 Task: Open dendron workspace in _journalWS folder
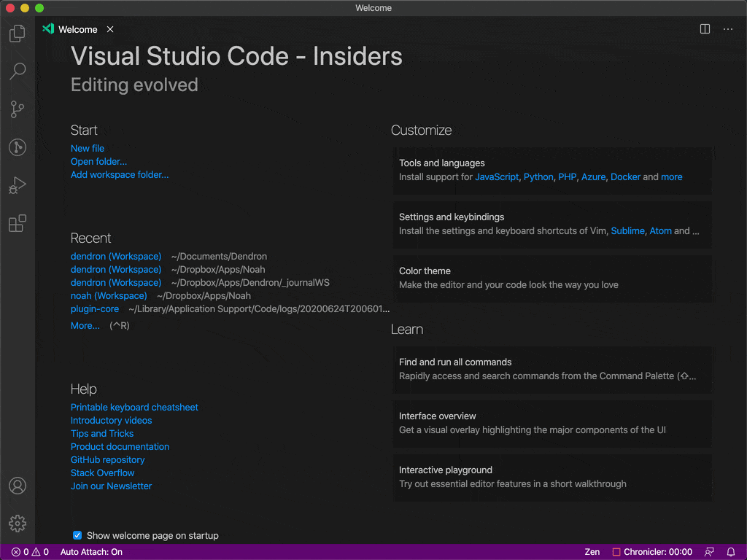pos(116,282)
